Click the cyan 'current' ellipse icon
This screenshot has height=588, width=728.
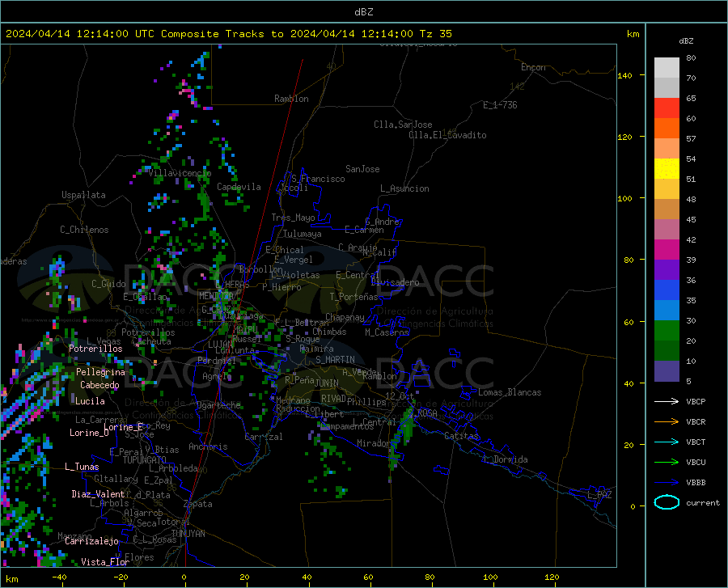click(x=667, y=502)
